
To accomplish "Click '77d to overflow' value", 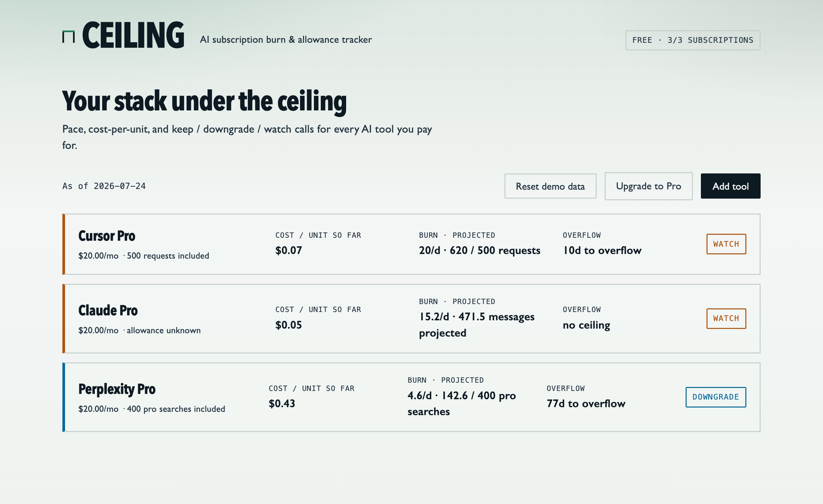I will pos(586,404).
